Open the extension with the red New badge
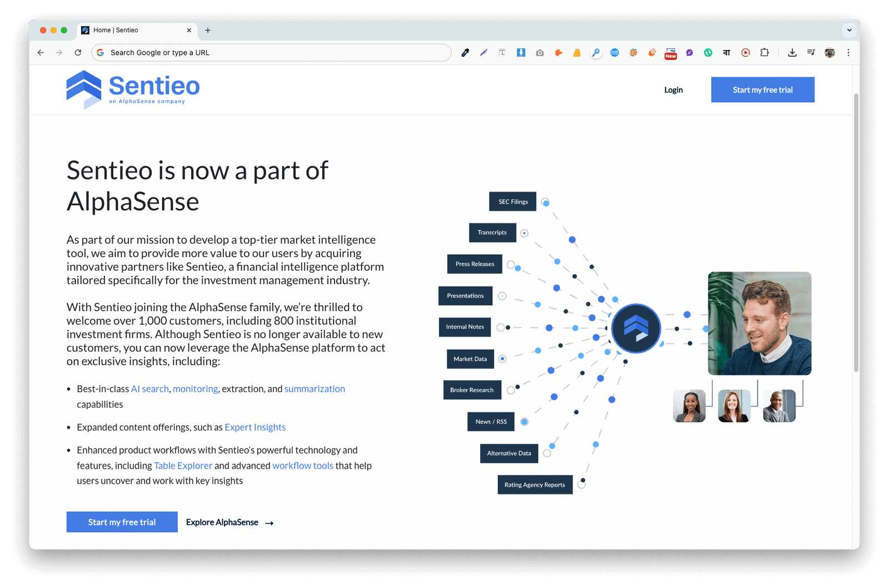 pyautogui.click(x=671, y=53)
